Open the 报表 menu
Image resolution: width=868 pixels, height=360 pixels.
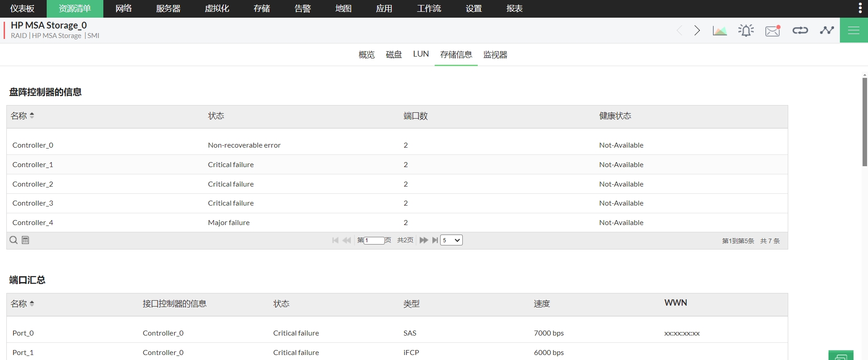click(514, 9)
